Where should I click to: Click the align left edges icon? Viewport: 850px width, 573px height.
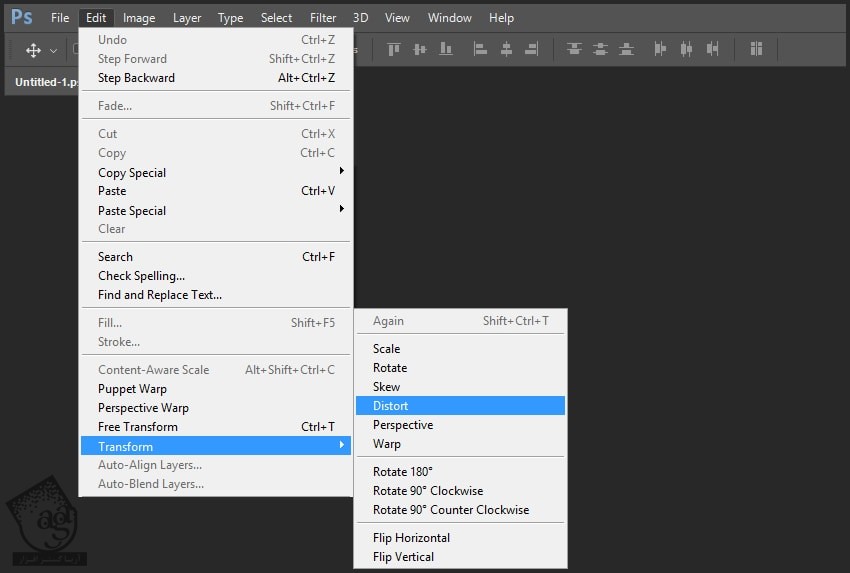pyautogui.click(x=480, y=49)
